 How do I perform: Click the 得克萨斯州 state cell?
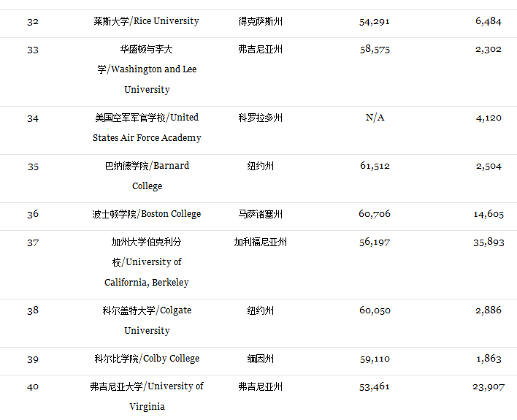point(260,21)
